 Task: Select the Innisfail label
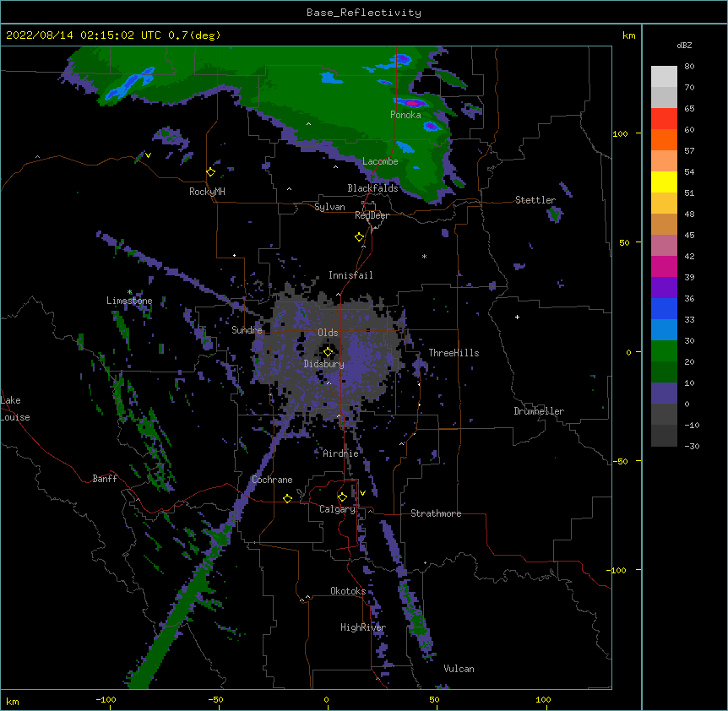coord(350,275)
